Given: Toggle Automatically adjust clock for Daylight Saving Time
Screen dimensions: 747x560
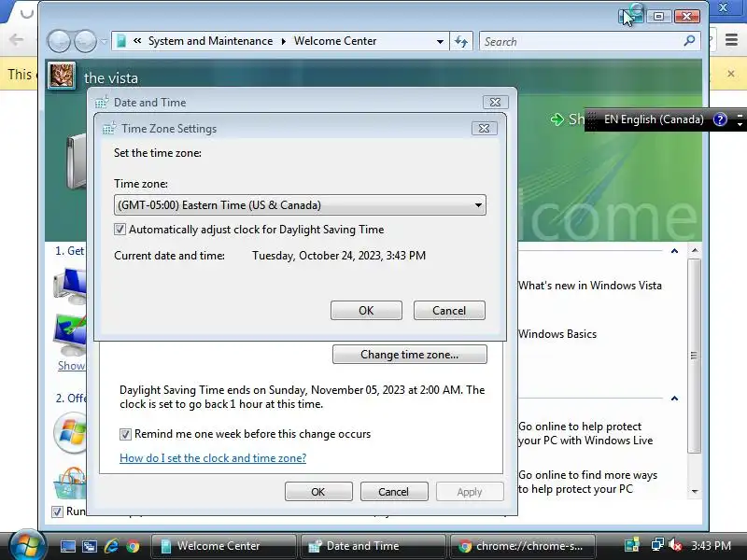Looking at the screenshot, I should point(120,230).
